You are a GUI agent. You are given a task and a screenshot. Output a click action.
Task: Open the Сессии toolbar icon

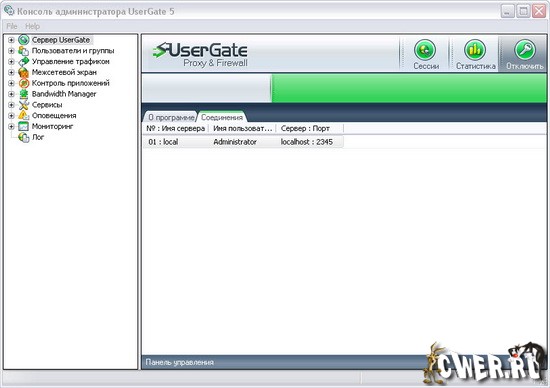pos(425,50)
